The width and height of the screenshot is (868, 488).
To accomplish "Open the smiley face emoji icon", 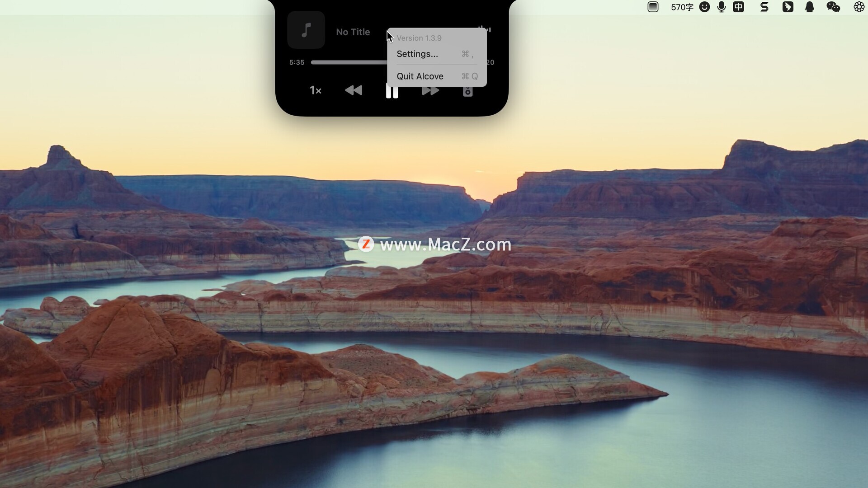I will pyautogui.click(x=704, y=7).
